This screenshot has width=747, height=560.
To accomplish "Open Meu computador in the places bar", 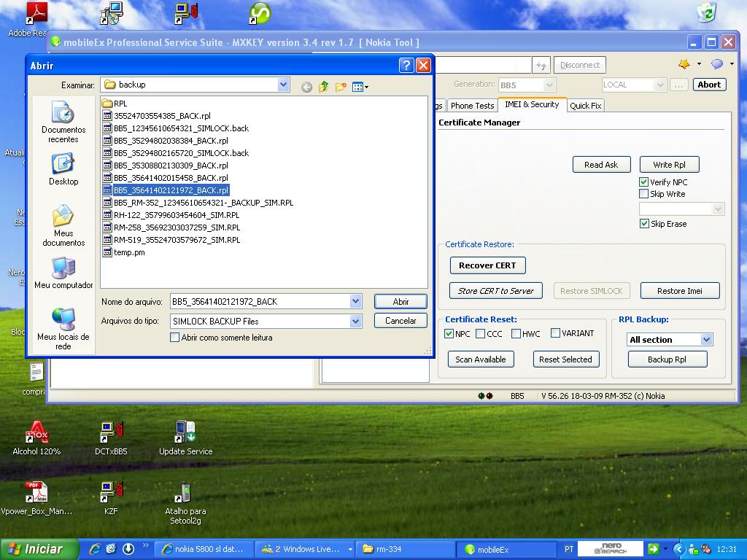I will tap(63, 273).
